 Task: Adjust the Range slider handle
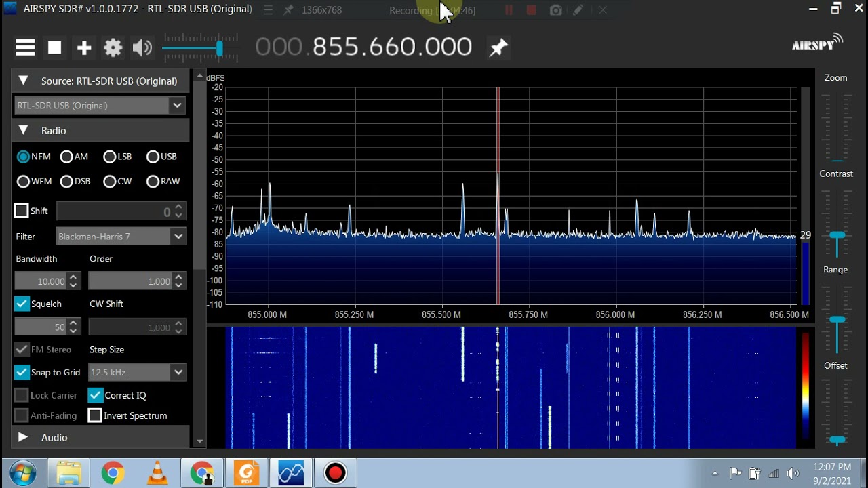pos(837,319)
